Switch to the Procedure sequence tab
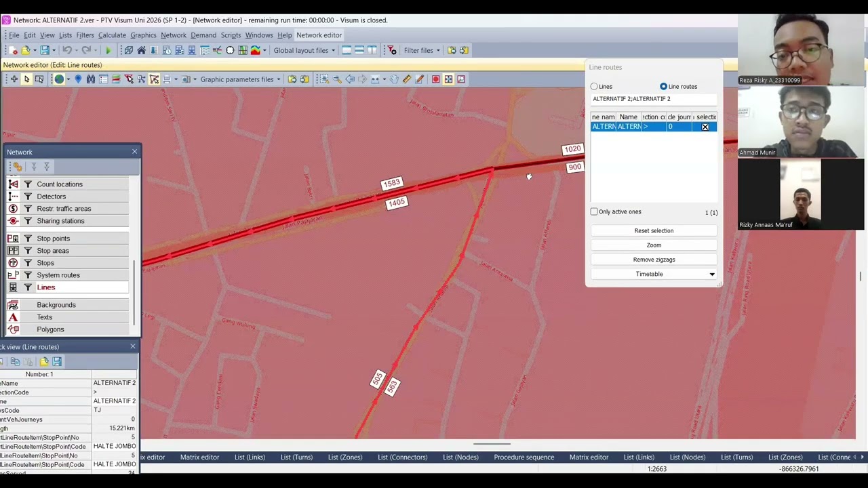 [524, 457]
